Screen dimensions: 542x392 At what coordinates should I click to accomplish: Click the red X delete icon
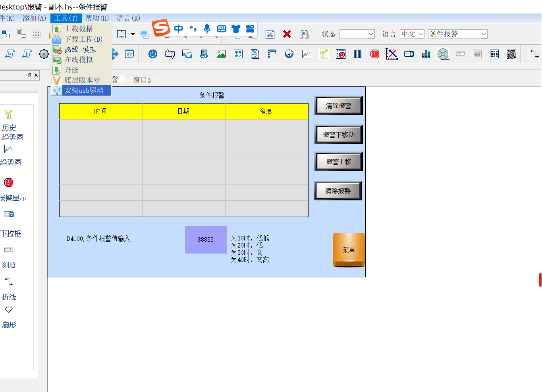tap(287, 34)
